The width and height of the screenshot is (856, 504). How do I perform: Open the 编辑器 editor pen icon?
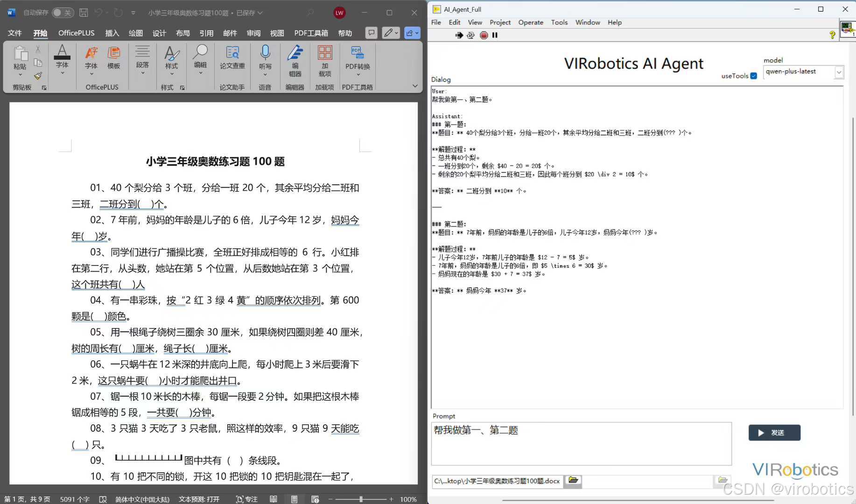295,61
